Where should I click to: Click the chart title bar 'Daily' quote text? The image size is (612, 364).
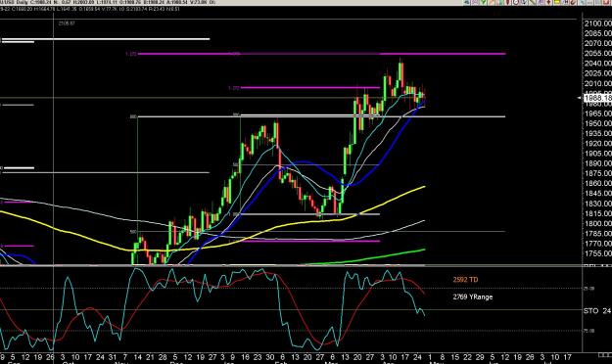pyautogui.click(x=108, y=2)
